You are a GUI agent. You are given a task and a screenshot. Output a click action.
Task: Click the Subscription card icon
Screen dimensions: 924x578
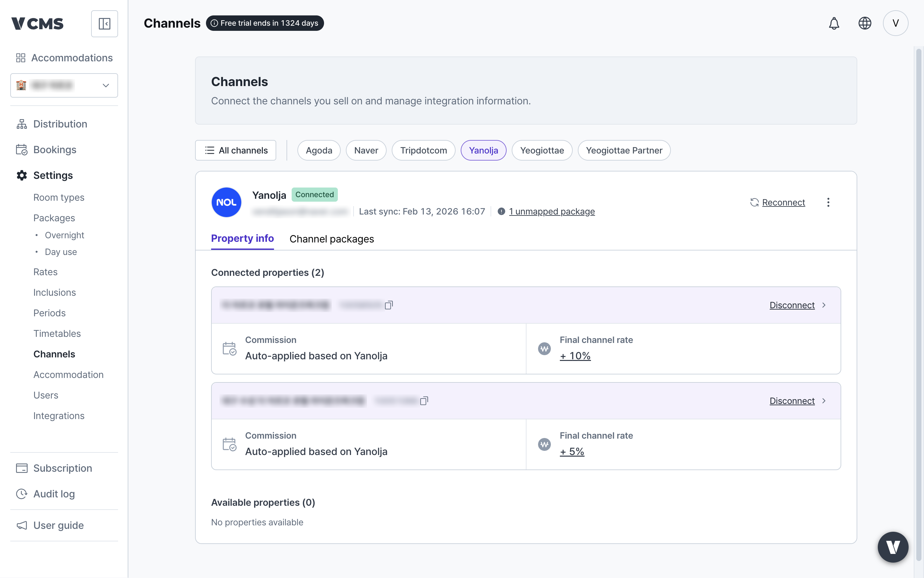22,468
